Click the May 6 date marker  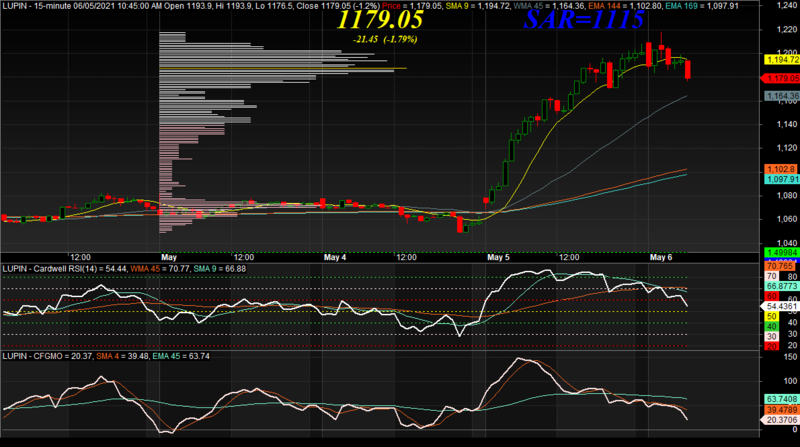pos(661,258)
